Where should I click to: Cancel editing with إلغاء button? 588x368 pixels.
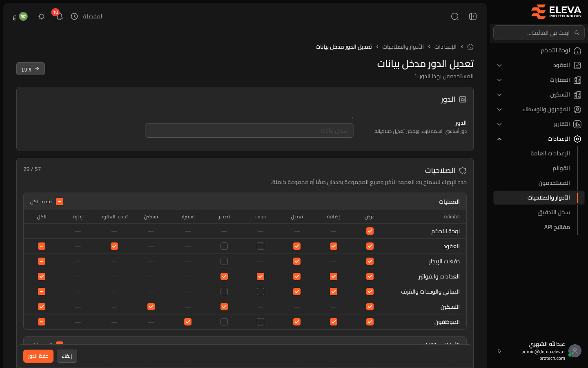(67, 356)
